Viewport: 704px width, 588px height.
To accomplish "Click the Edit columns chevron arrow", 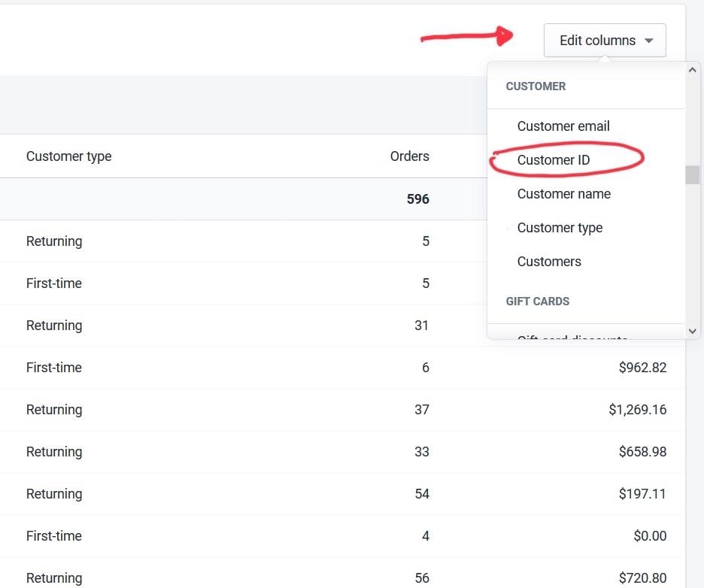I will (648, 40).
